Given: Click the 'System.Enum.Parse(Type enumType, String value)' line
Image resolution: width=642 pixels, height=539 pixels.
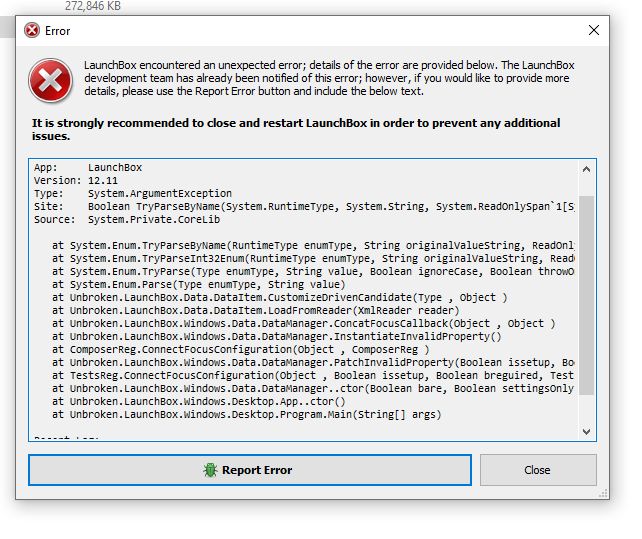Looking at the screenshot, I should tap(199, 285).
